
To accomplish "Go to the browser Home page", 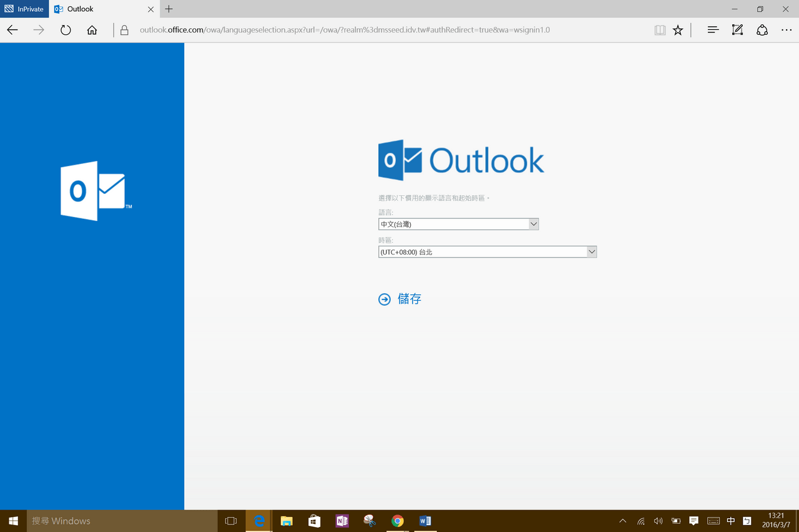I will pos(92,30).
